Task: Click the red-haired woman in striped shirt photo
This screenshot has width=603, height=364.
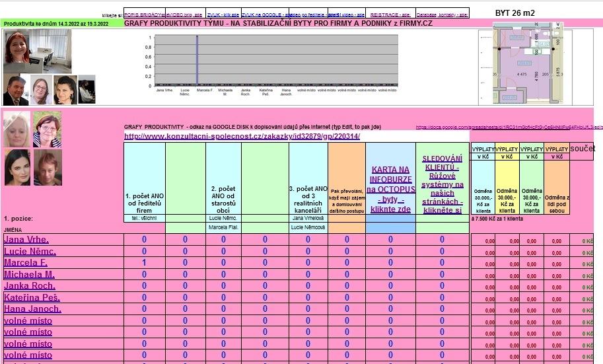Action: point(47,129)
